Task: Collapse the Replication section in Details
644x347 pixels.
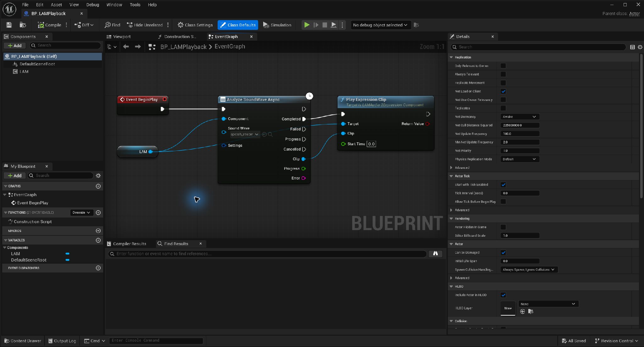Action: point(452,57)
